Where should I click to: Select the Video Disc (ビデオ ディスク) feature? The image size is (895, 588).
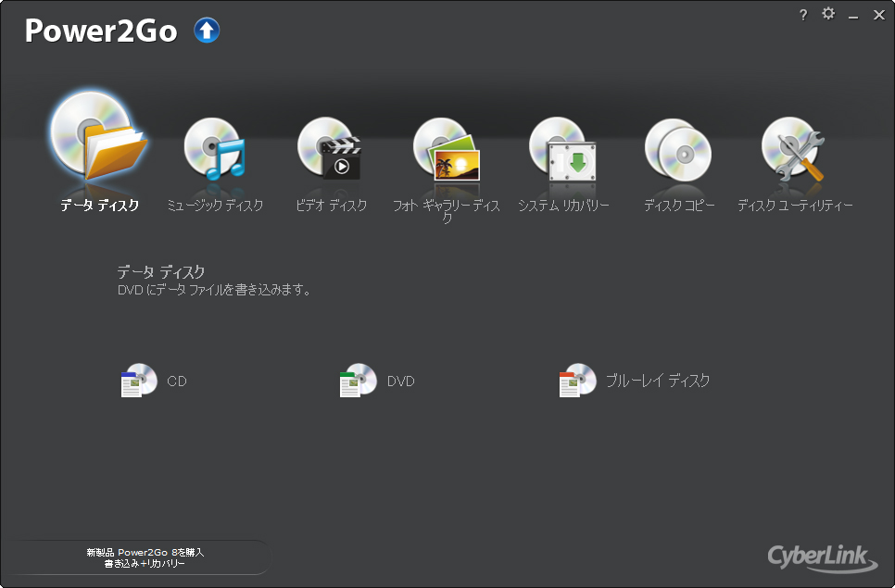tap(331, 153)
